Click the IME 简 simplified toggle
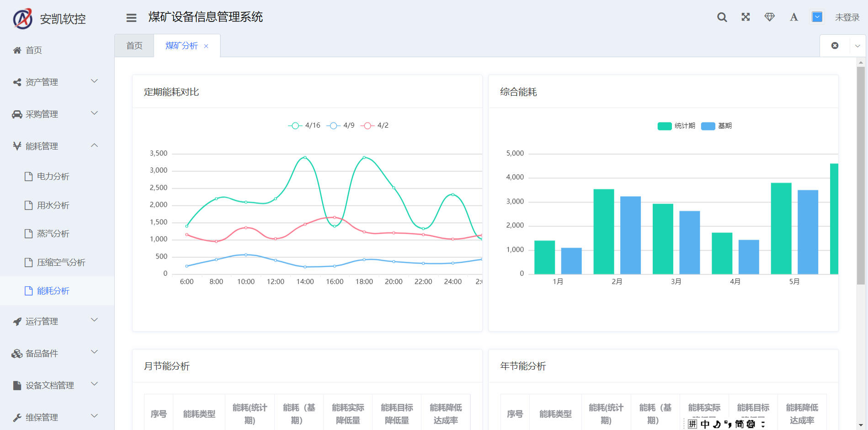This screenshot has height=430, width=868. click(739, 424)
